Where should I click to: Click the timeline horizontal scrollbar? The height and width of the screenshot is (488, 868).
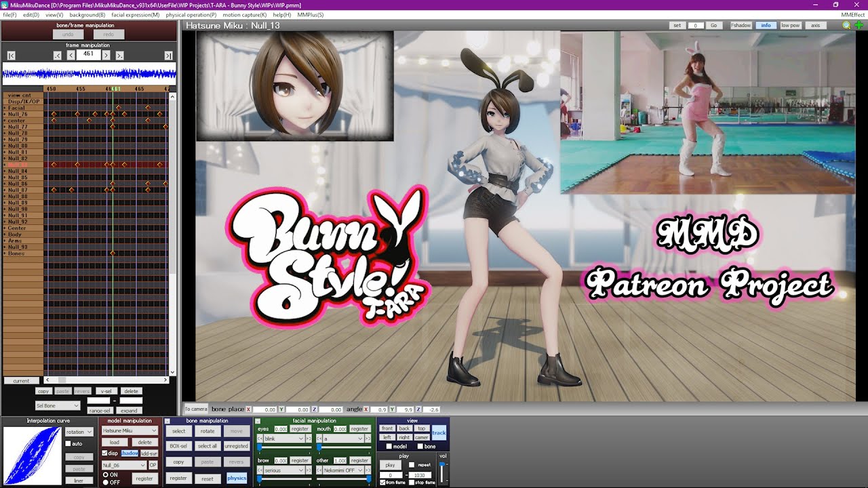pyautogui.click(x=106, y=380)
